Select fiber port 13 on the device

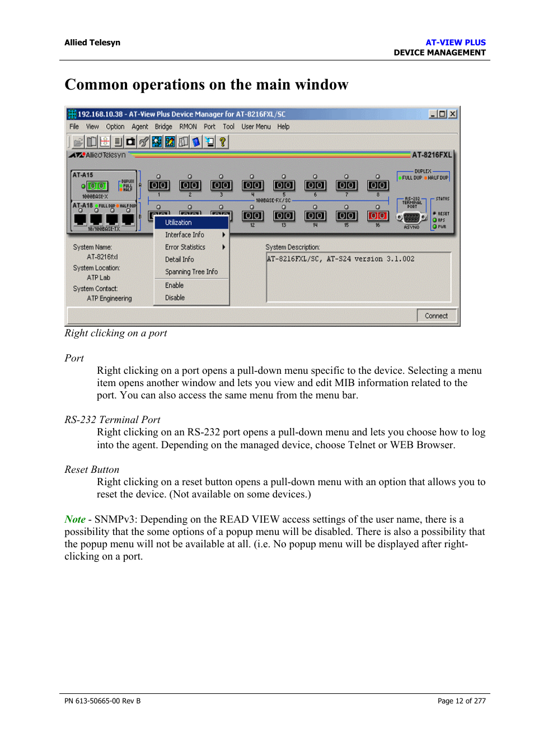tap(284, 215)
